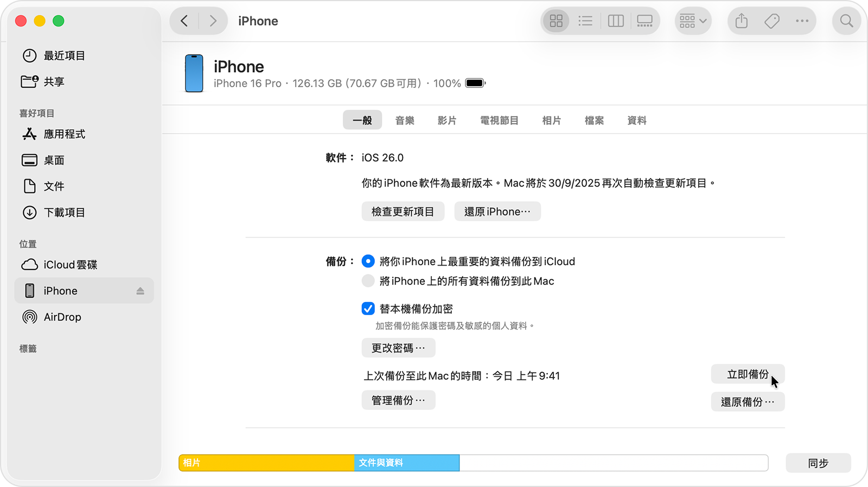Open 共享 in the sidebar
868x487 pixels.
[84, 82]
